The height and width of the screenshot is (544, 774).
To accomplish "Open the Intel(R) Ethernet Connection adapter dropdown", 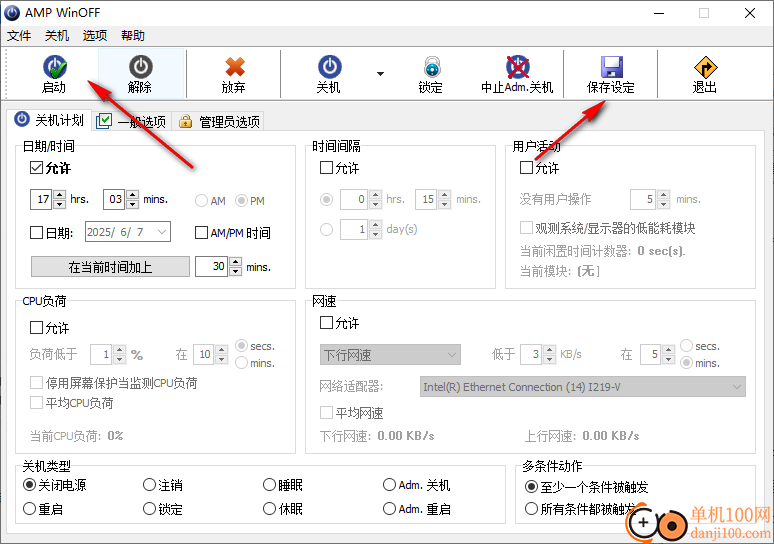I will pos(582,387).
